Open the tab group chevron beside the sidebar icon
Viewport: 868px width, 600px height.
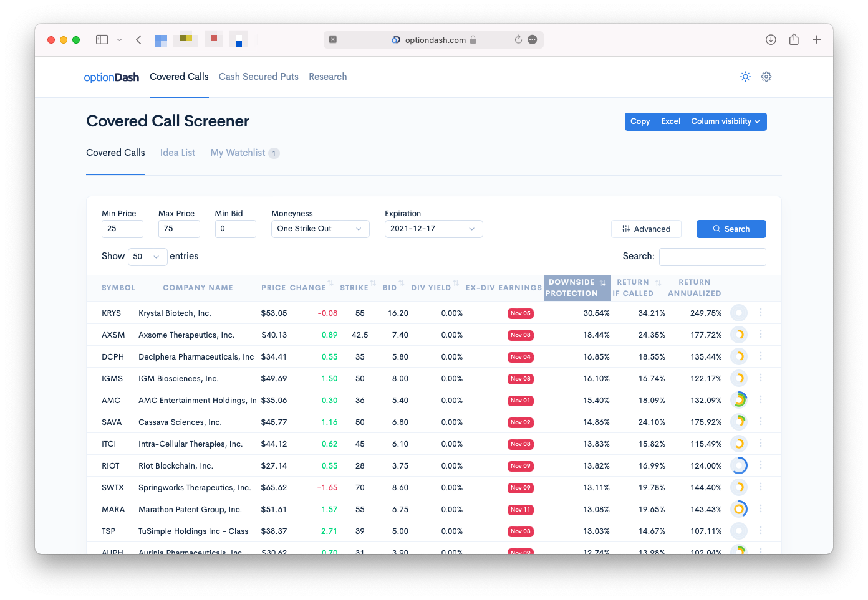120,40
